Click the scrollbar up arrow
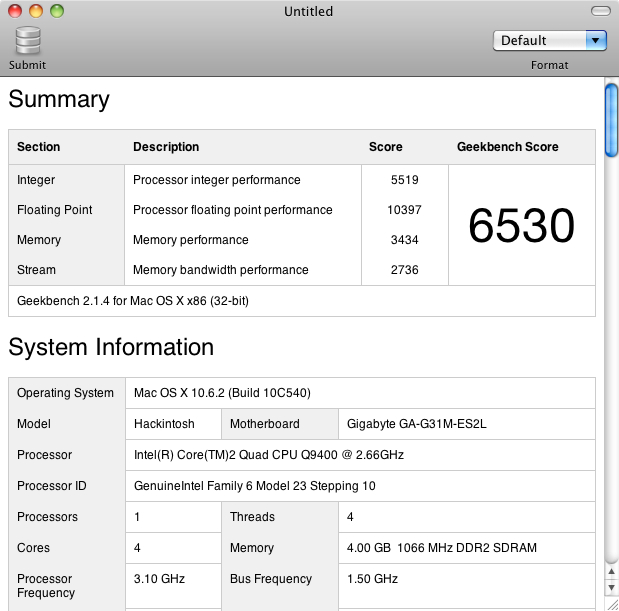Viewport: 619px width, 611px height. coord(611,571)
